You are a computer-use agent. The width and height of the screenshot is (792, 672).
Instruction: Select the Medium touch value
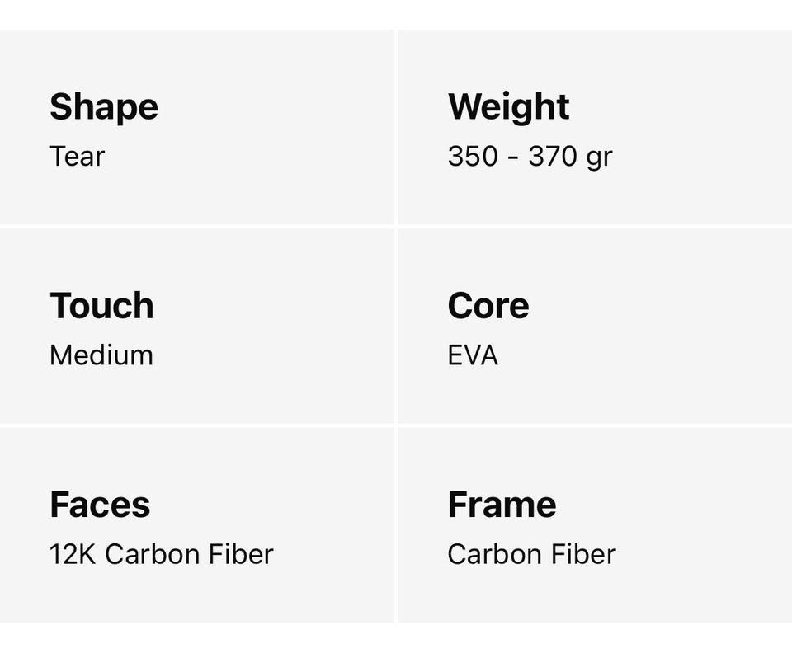101,355
